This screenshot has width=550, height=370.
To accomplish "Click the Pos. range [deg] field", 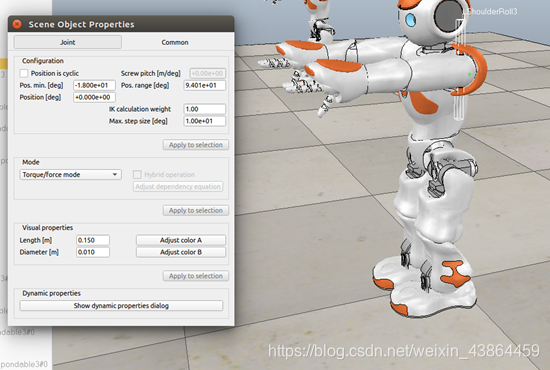I will tap(205, 85).
